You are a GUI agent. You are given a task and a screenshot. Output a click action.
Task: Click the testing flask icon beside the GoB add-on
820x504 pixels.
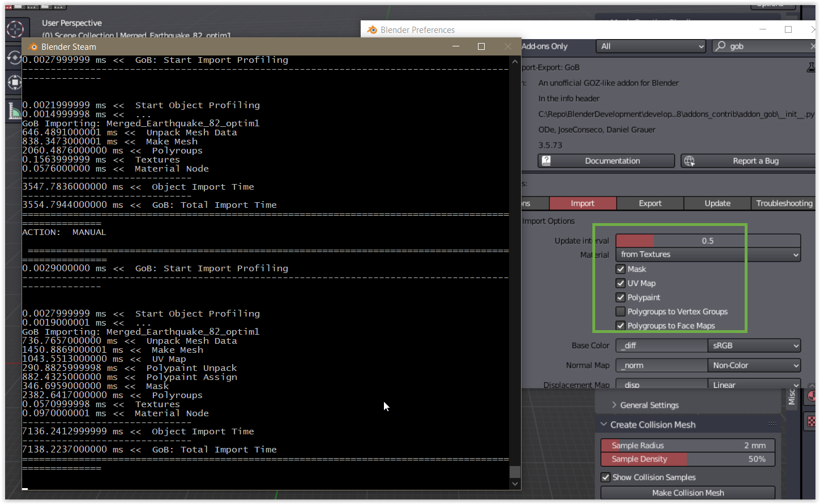pyautogui.click(x=810, y=67)
